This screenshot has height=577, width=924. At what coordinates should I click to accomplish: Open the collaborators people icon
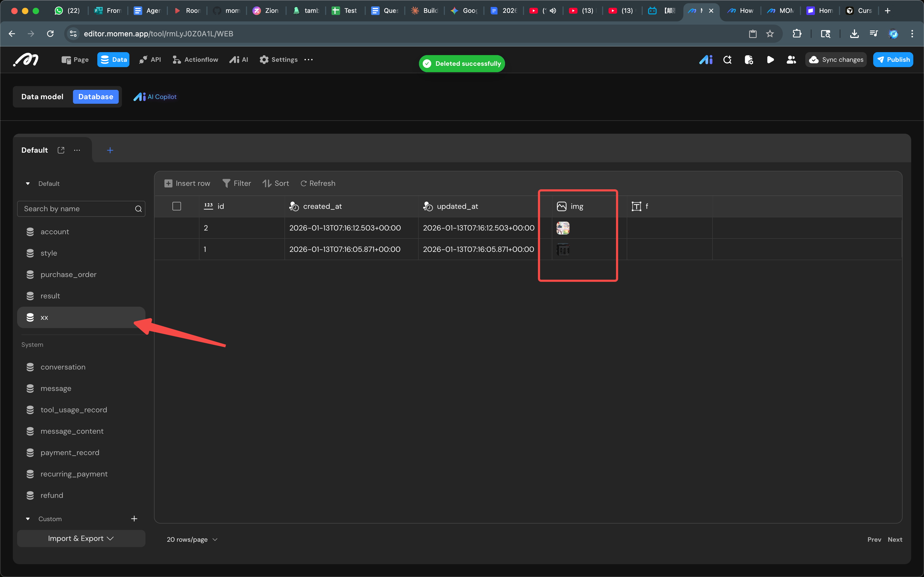tap(791, 60)
